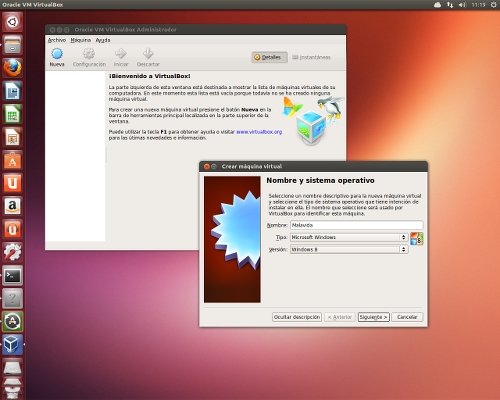The width and height of the screenshot is (500, 400).
Task: Open System Settings wrench launcher icon
Action: pyautogui.click(x=13, y=252)
